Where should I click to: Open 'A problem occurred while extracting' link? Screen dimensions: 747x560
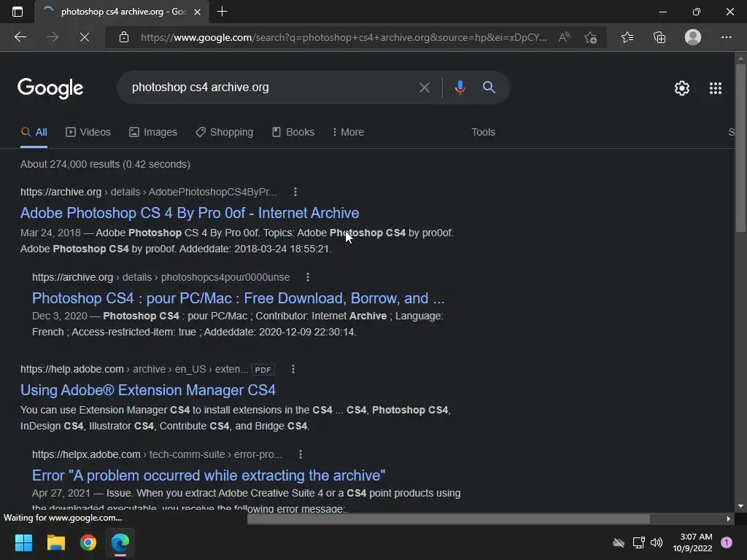(209, 475)
